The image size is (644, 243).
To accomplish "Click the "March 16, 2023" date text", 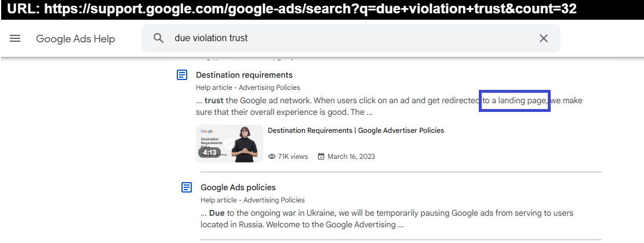I will tap(351, 157).
